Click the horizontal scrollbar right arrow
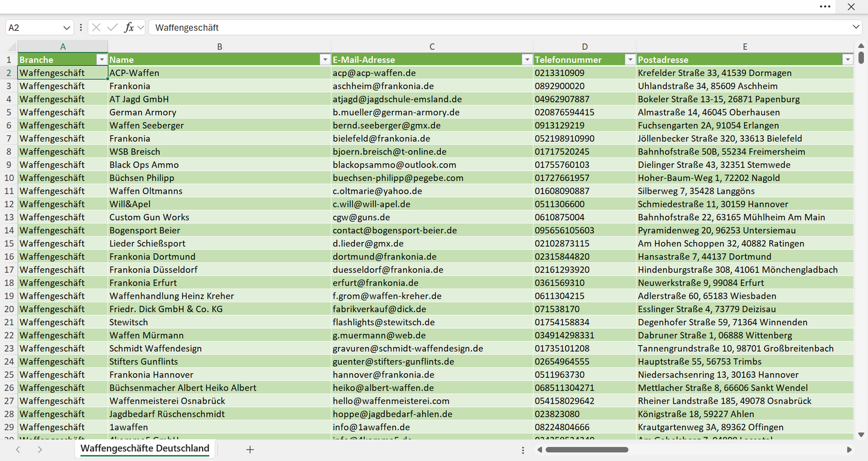Image resolution: width=868 pixels, height=461 pixels. (x=849, y=449)
